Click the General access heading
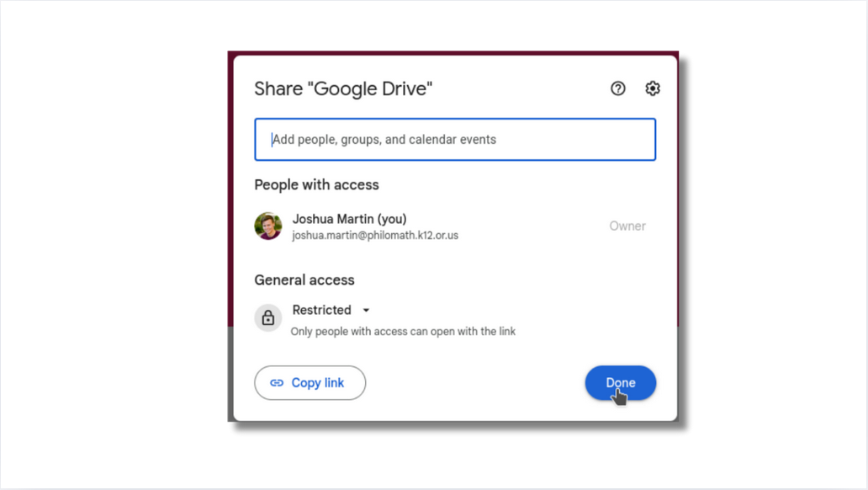This screenshot has height=490, width=868. click(x=304, y=280)
